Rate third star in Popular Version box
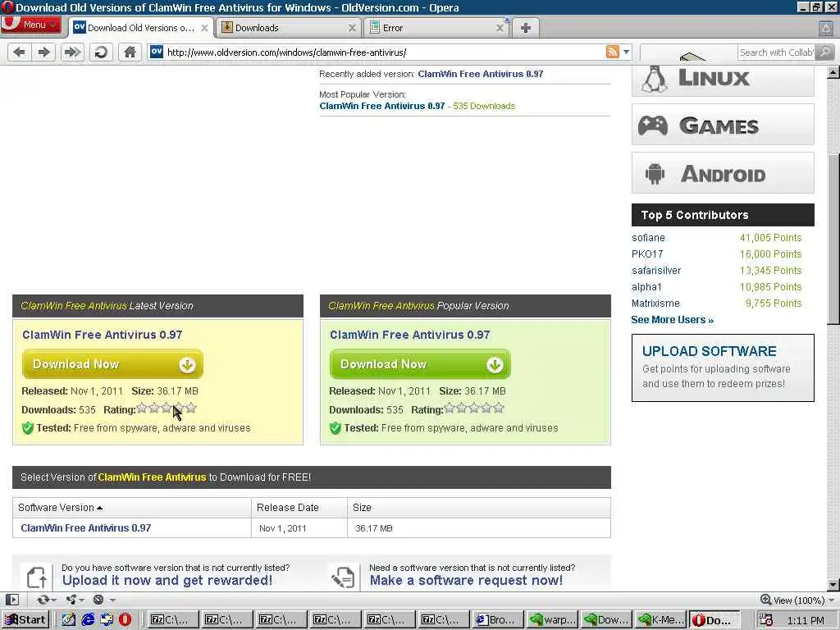The image size is (840, 630). pos(474,409)
